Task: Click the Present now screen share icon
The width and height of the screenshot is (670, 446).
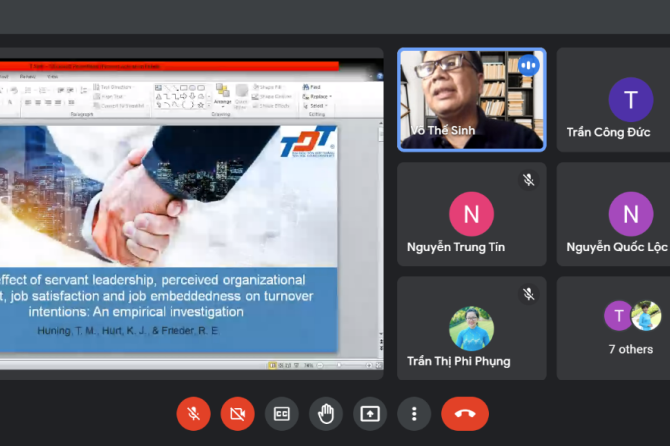Action: coord(370,413)
